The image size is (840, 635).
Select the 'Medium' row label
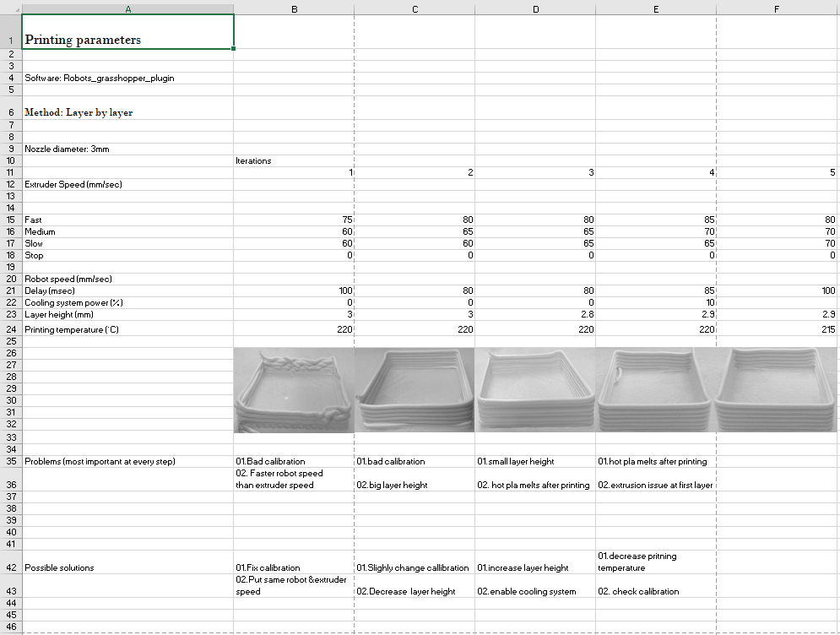[127, 231]
